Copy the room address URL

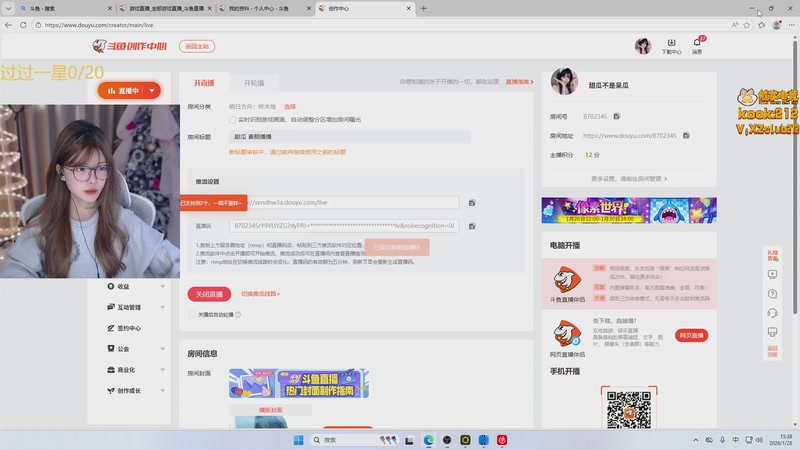coord(686,135)
